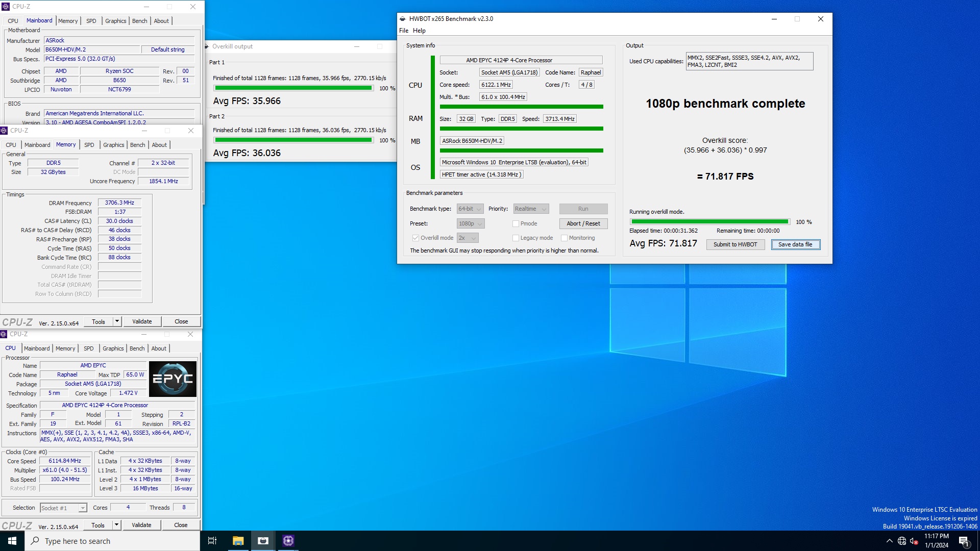The image size is (980, 551).
Task: Open the Overkill 2x multiplier dropdown
Action: click(x=468, y=238)
